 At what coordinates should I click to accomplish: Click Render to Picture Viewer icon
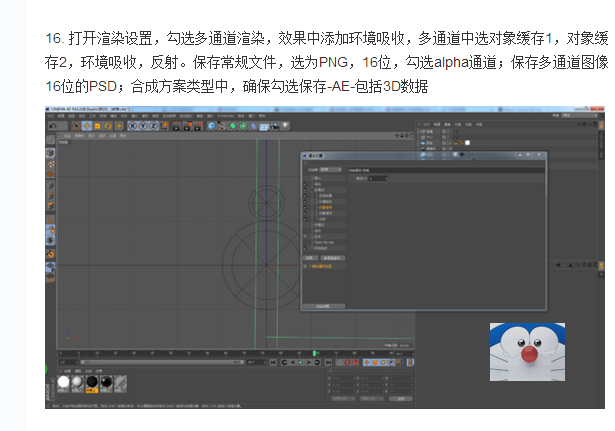(x=188, y=126)
